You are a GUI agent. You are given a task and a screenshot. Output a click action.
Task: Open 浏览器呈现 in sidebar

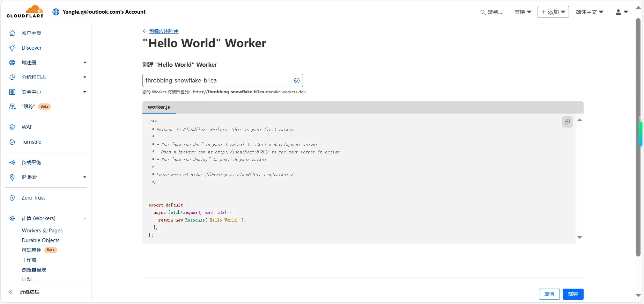click(x=34, y=270)
